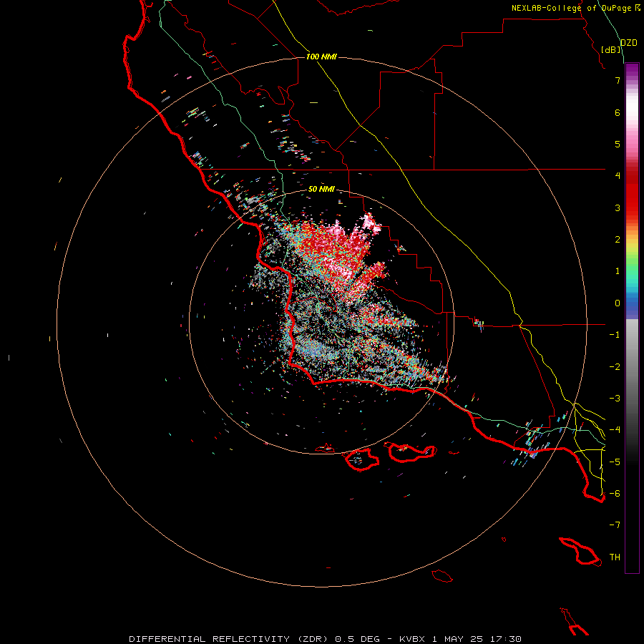
Task: Click the "-4" tick label on the scale
Action: pyautogui.click(x=615, y=430)
